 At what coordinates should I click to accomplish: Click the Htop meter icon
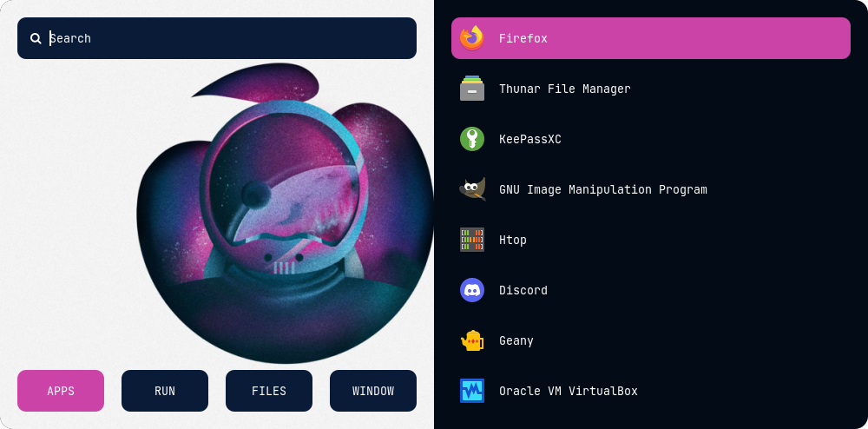(x=472, y=240)
